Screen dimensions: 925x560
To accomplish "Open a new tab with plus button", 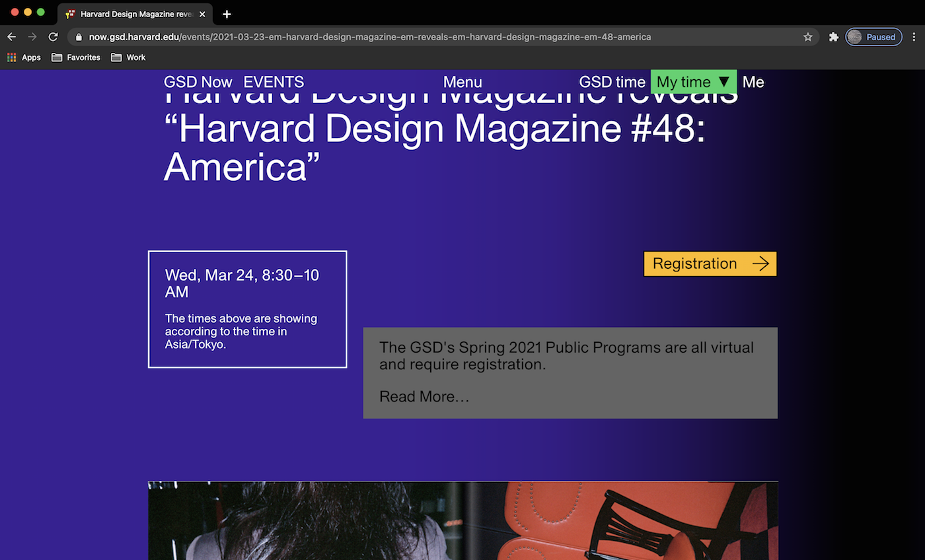I will tap(227, 14).
